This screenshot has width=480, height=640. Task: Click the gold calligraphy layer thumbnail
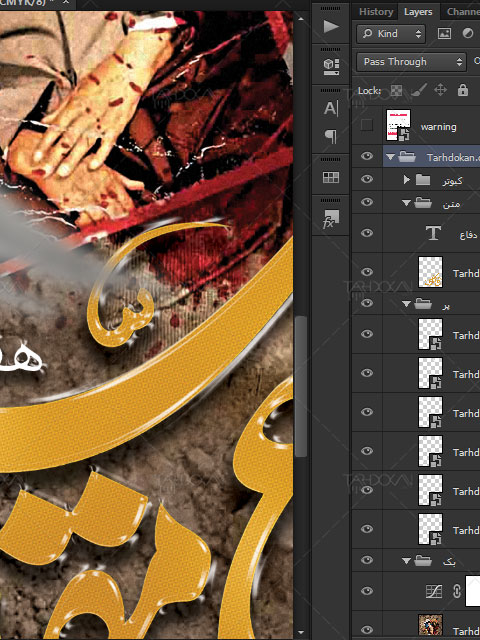tap(430, 272)
